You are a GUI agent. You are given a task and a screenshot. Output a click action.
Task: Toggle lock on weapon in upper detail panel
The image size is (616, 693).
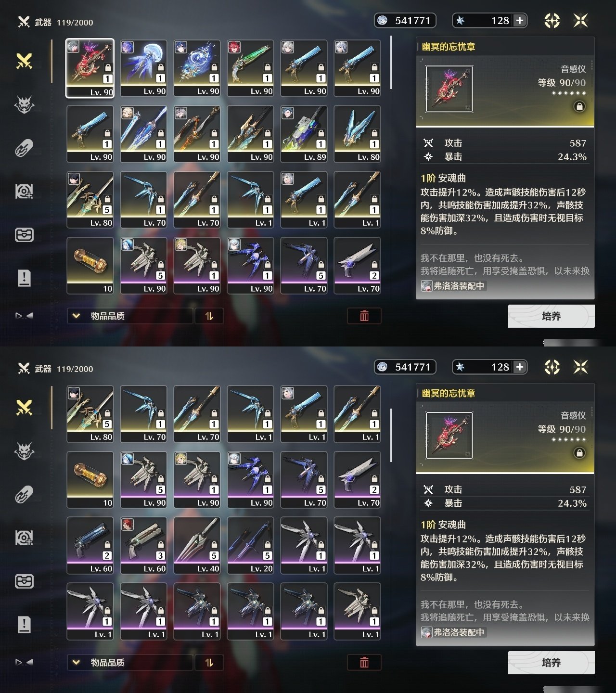579,106
